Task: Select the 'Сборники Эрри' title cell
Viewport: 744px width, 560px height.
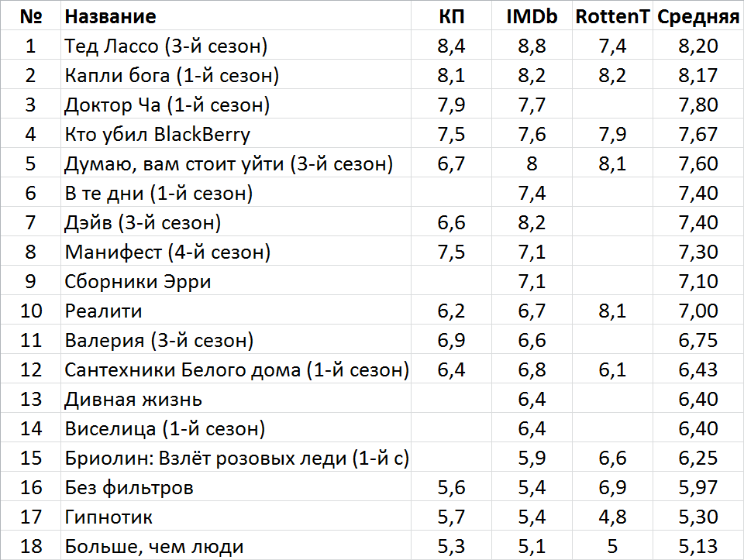Action: [236, 280]
